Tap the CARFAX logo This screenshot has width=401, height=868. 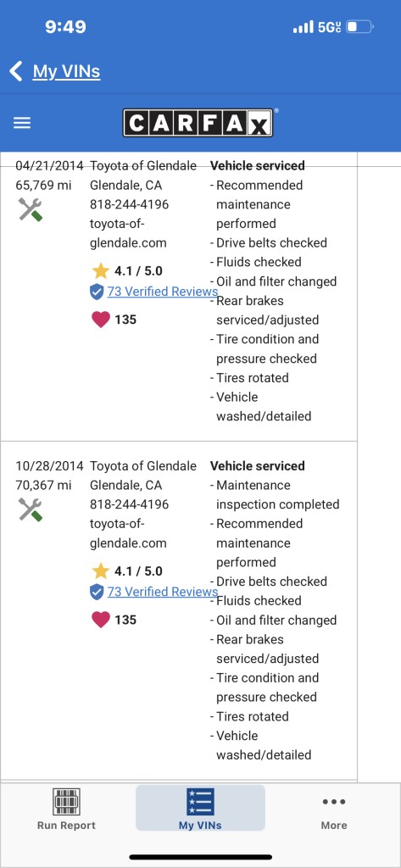coord(198,122)
